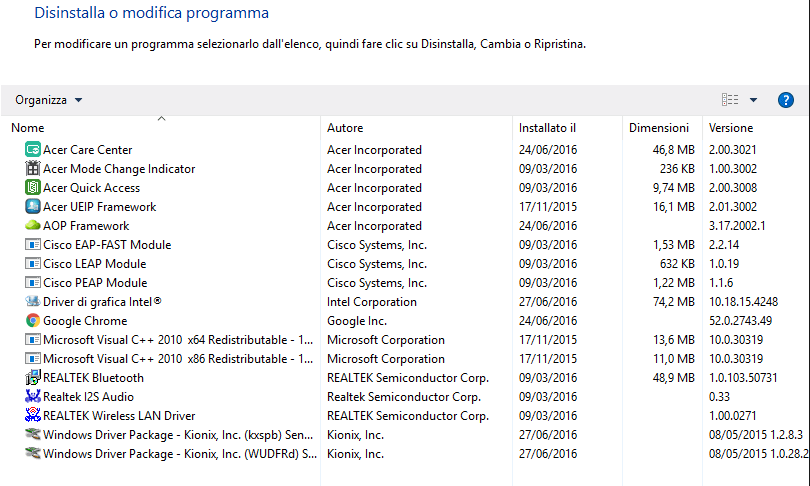Select the Acer Quick Access icon
Screen dimensions: 810x486
point(32,188)
